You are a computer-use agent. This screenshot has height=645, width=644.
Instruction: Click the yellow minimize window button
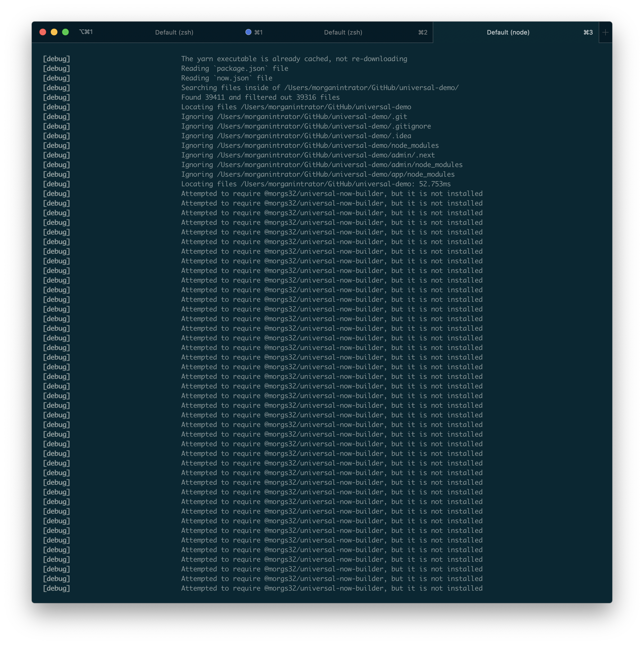[54, 32]
